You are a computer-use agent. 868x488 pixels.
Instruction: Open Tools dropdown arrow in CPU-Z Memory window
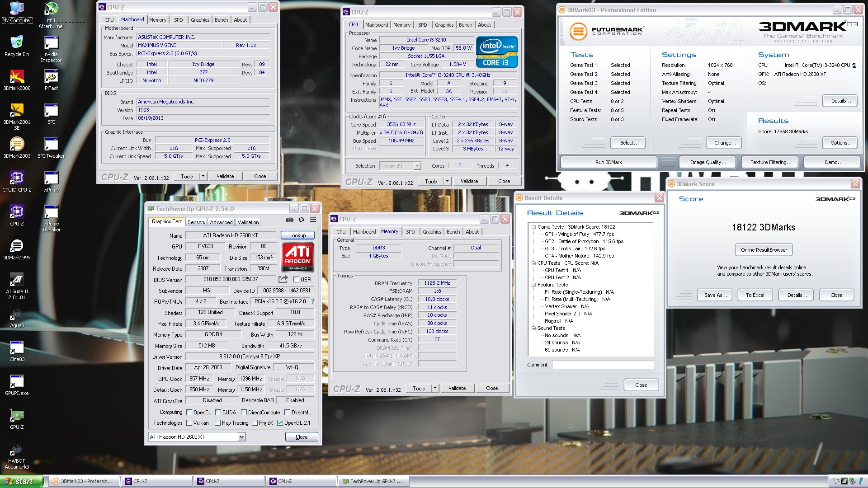(x=435, y=388)
